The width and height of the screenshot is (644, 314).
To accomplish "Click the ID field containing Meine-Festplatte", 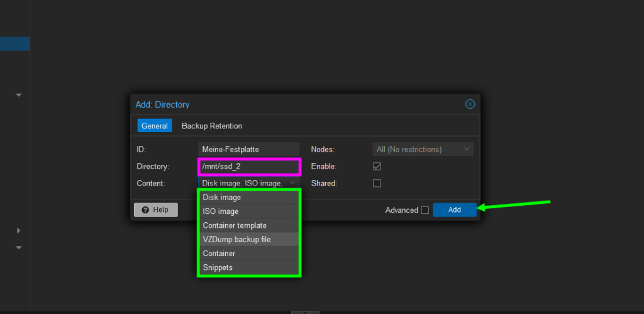I will coord(248,150).
